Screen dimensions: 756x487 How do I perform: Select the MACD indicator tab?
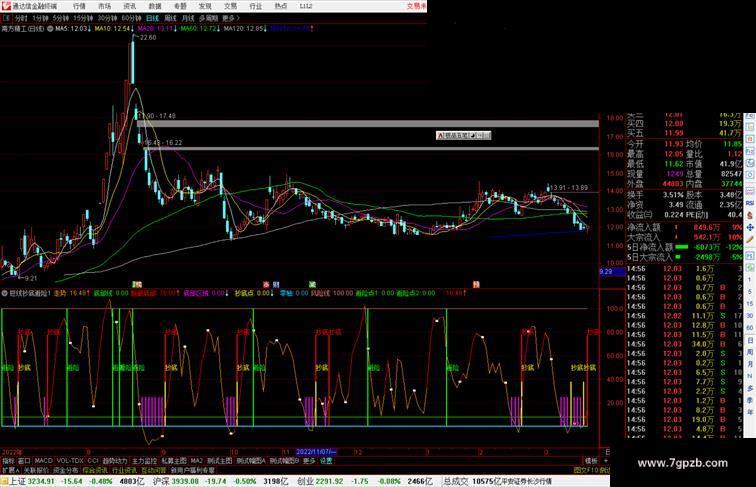pos(43,461)
